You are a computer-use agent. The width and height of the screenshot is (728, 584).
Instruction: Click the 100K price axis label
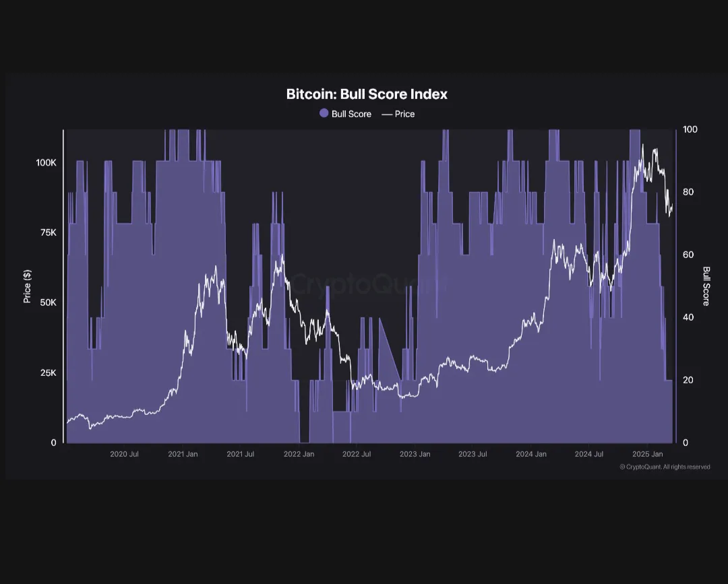46,163
